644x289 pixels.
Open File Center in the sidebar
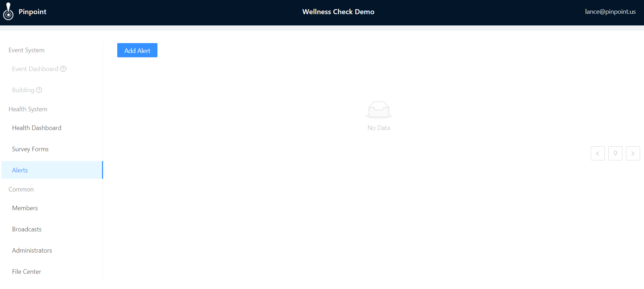52,272
